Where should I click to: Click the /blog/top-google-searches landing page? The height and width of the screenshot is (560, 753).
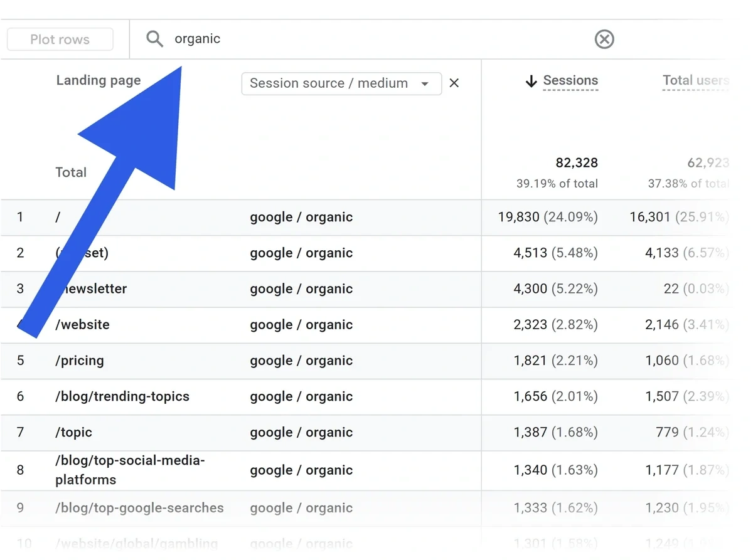[139, 508]
